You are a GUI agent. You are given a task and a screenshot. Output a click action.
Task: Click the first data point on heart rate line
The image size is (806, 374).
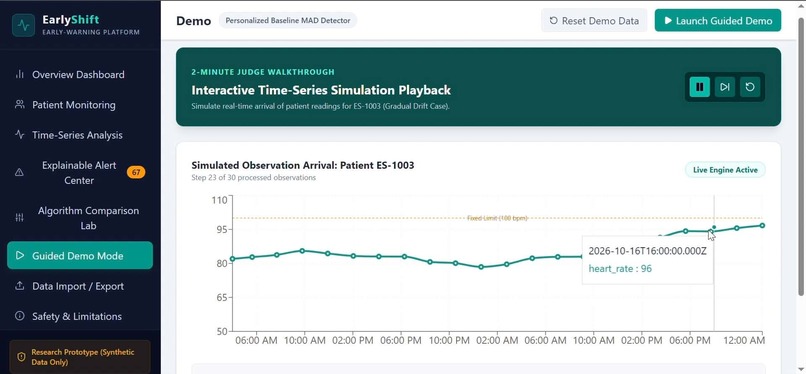tap(232, 259)
